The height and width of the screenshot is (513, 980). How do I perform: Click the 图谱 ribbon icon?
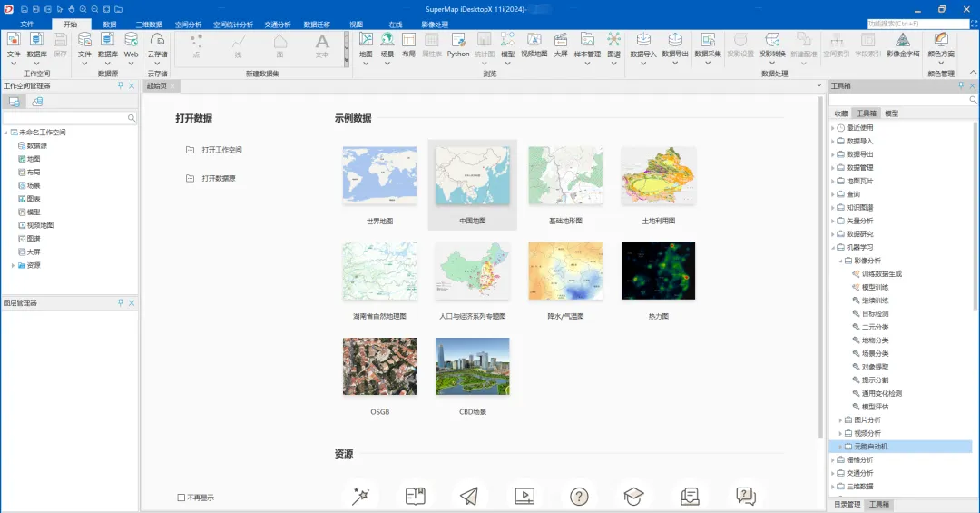(613, 41)
